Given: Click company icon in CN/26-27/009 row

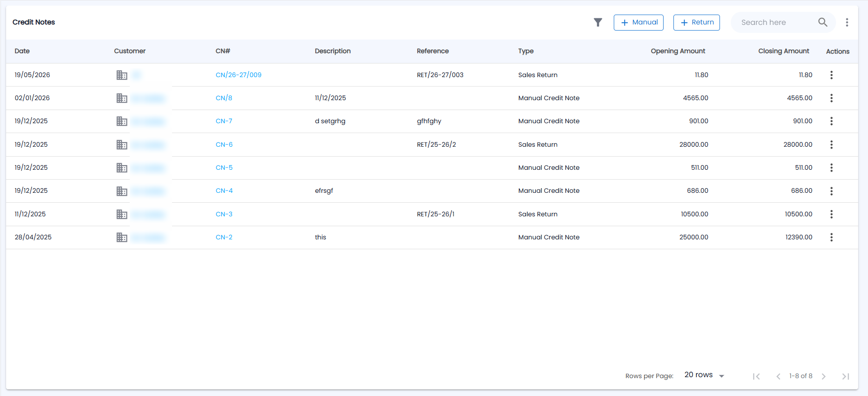Looking at the screenshot, I should click(x=122, y=75).
